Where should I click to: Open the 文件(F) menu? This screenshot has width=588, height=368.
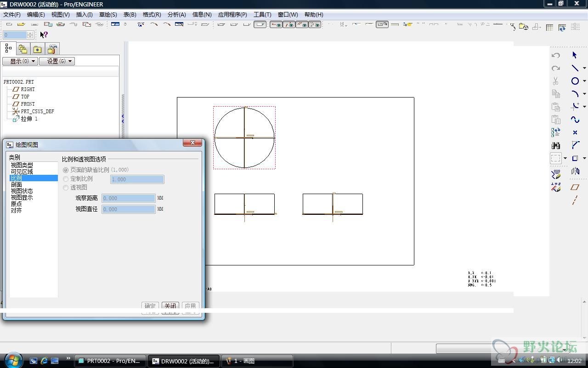tap(12, 14)
